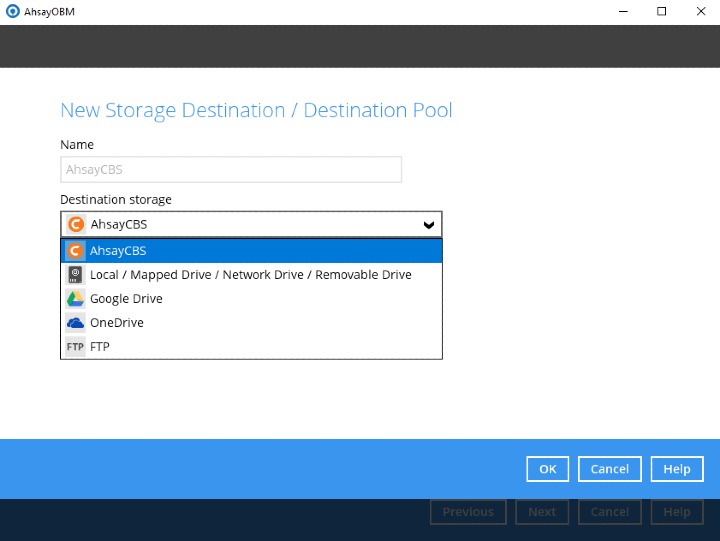This screenshot has height=541, width=720.
Task: Click the orange AhsayCBS icon inside combo box
Action: [x=76, y=224]
